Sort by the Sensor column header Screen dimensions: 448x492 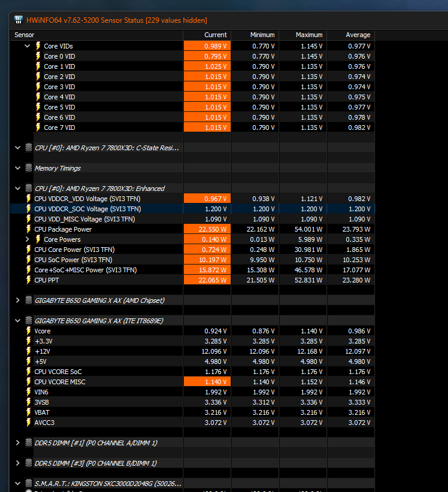coord(96,35)
